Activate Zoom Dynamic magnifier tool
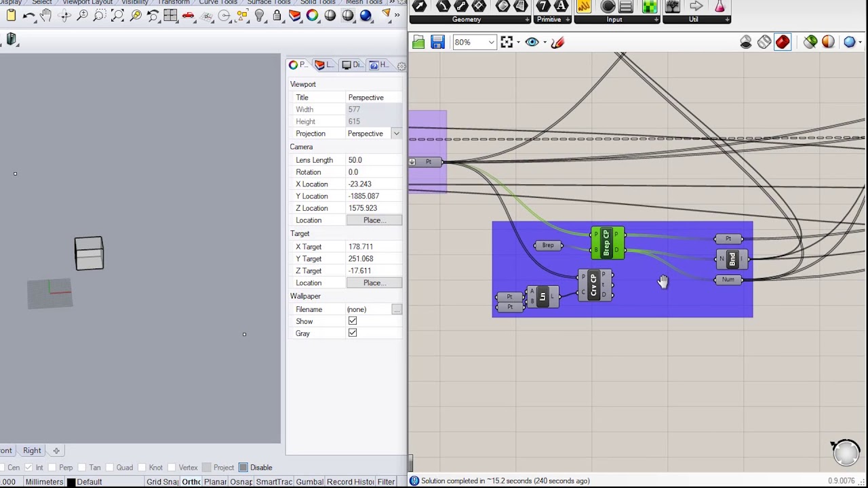Image resolution: width=868 pixels, height=488 pixels. point(82,15)
